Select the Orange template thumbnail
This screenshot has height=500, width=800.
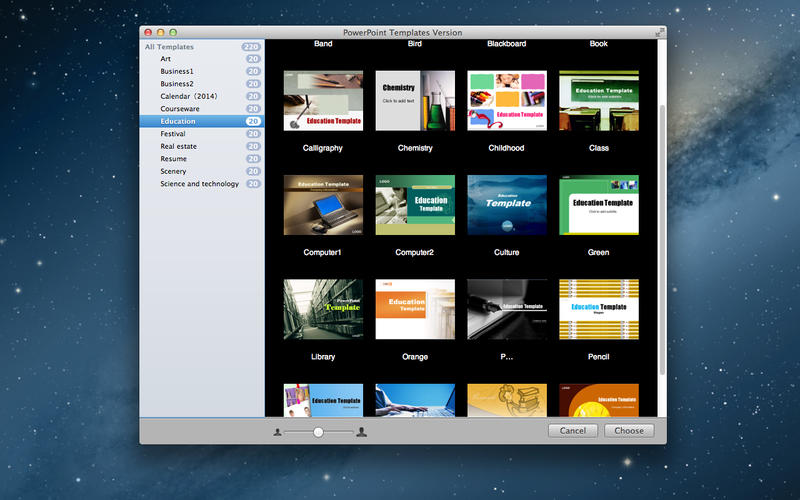pyautogui.click(x=415, y=309)
